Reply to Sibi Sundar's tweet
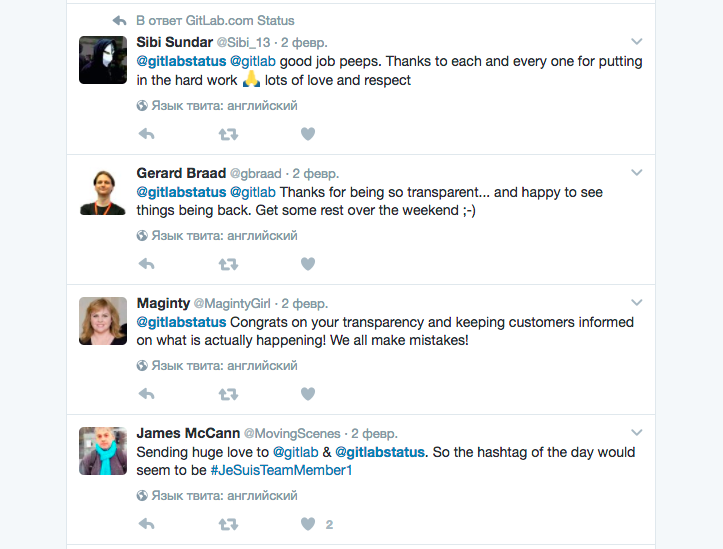 pyautogui.click(x=146, y=133)
